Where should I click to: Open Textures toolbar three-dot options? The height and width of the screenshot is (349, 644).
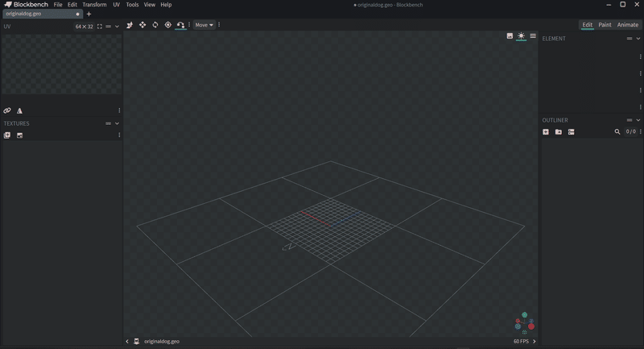click(119, 135)
